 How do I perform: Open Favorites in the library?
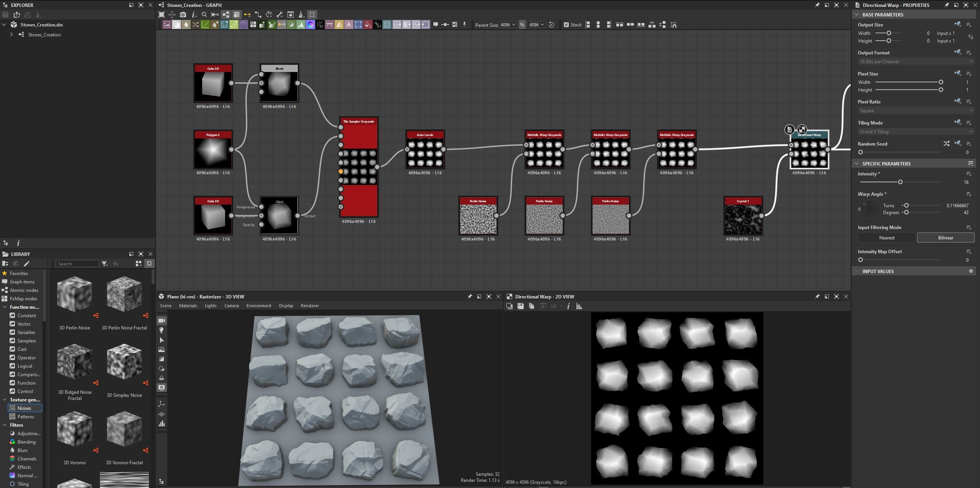[19, 273]
